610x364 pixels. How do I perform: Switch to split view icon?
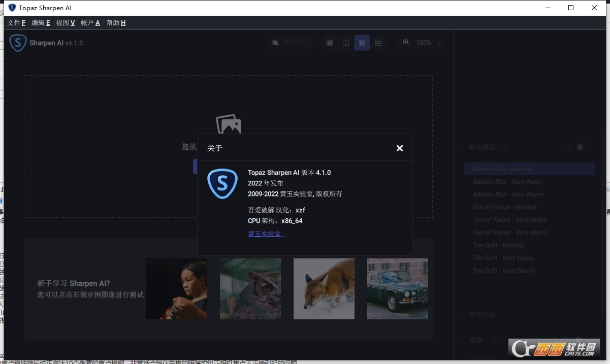[x=346, y=43]
